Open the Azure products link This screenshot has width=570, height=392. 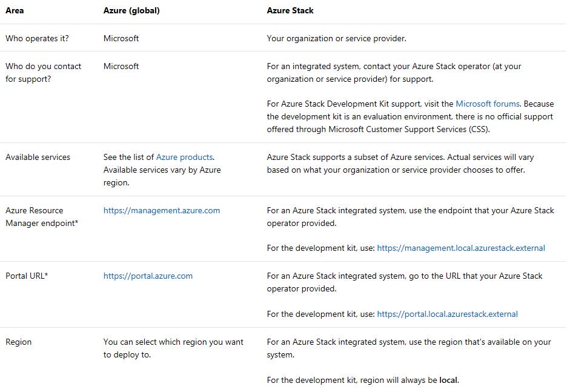tap(184, 157)
